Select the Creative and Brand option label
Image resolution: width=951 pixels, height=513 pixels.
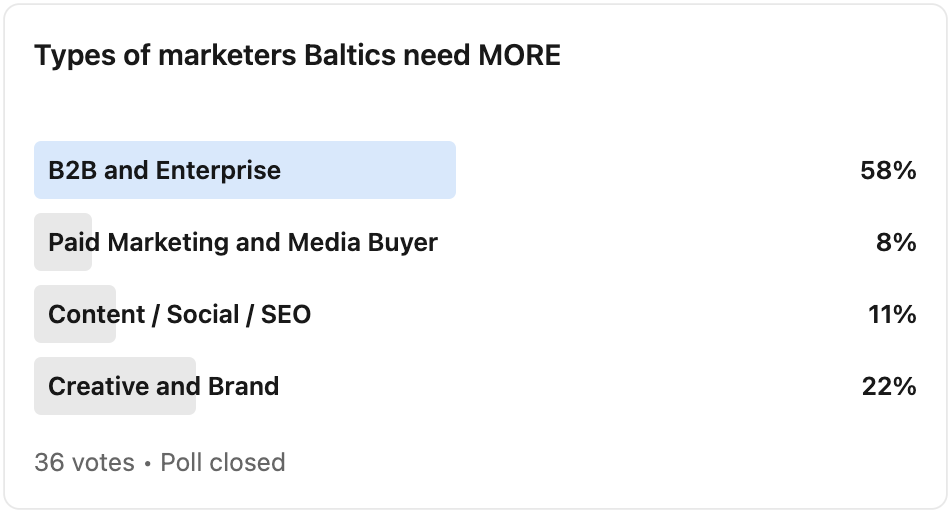[163, 386]
